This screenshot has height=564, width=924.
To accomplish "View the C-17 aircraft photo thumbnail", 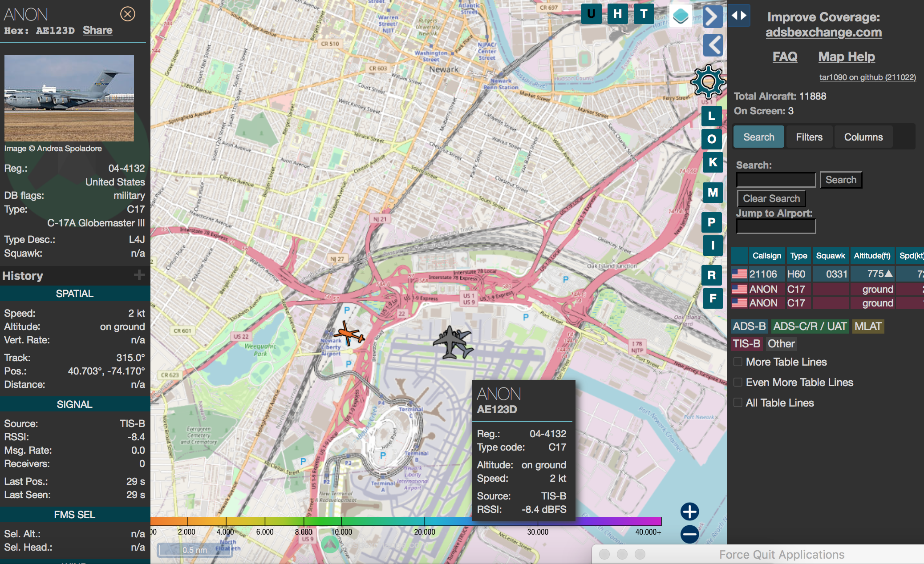I will (69, 98).
